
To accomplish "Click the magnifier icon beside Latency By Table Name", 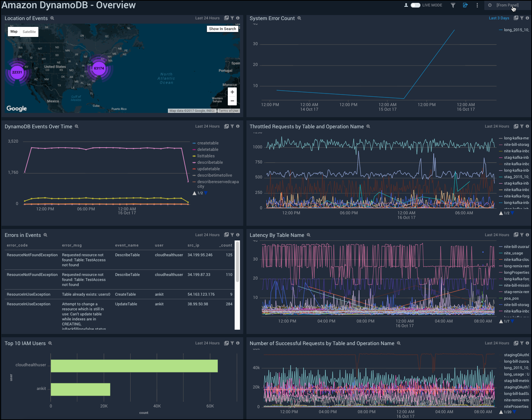I will [309, 235].
